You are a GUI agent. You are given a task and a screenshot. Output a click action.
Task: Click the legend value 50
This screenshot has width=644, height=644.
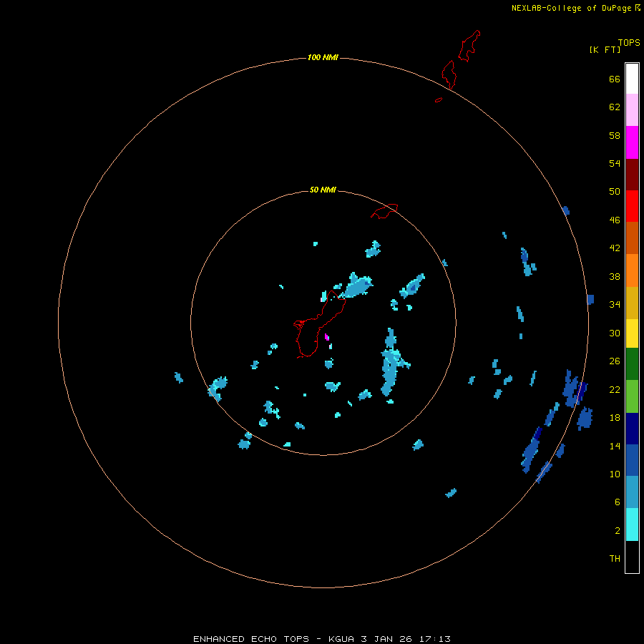(x=615, y=192)
